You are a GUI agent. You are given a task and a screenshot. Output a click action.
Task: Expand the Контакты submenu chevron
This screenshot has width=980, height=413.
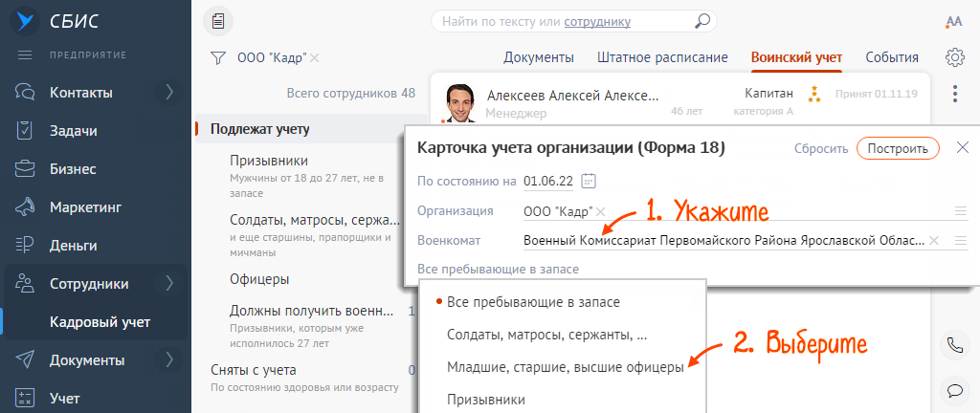point(168,93)
